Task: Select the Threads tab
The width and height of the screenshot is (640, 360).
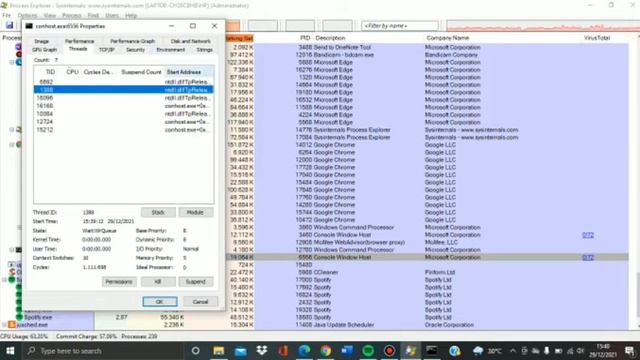Action: coord(78,49)
